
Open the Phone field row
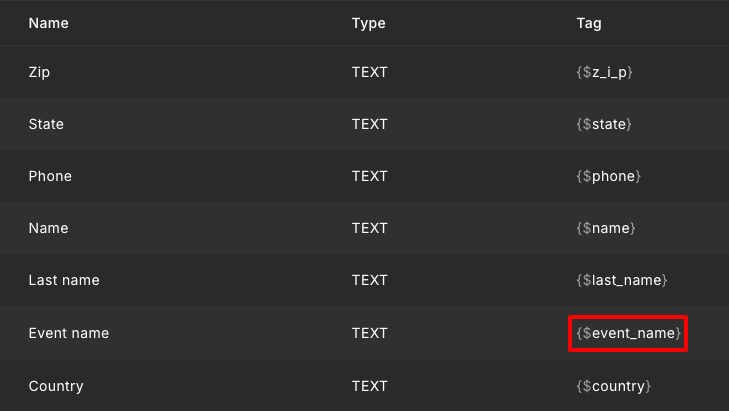point(364,176)
